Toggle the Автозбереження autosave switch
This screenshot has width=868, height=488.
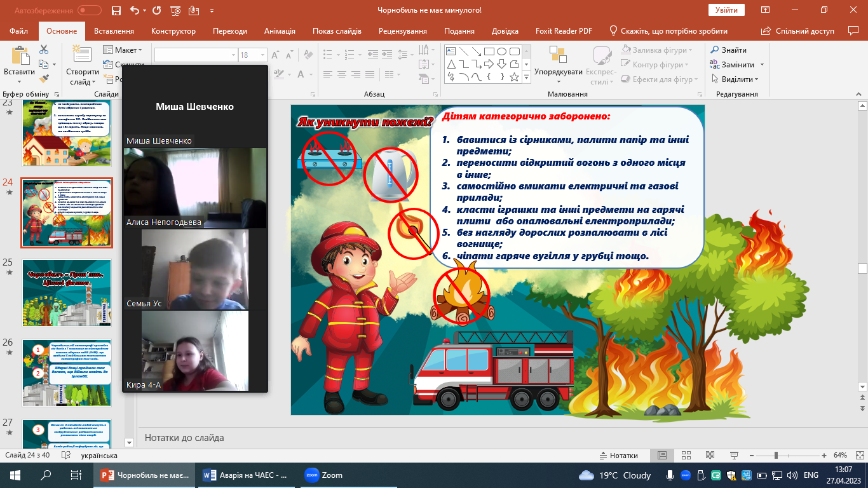coord(90,10)
